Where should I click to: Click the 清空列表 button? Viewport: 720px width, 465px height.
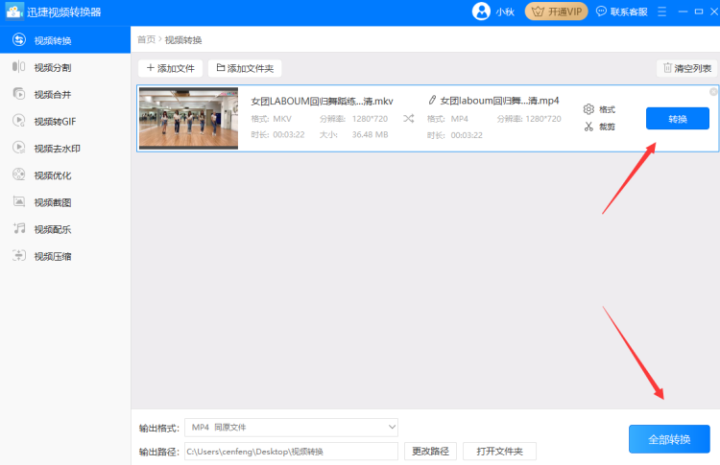click(x=687, y=68)
